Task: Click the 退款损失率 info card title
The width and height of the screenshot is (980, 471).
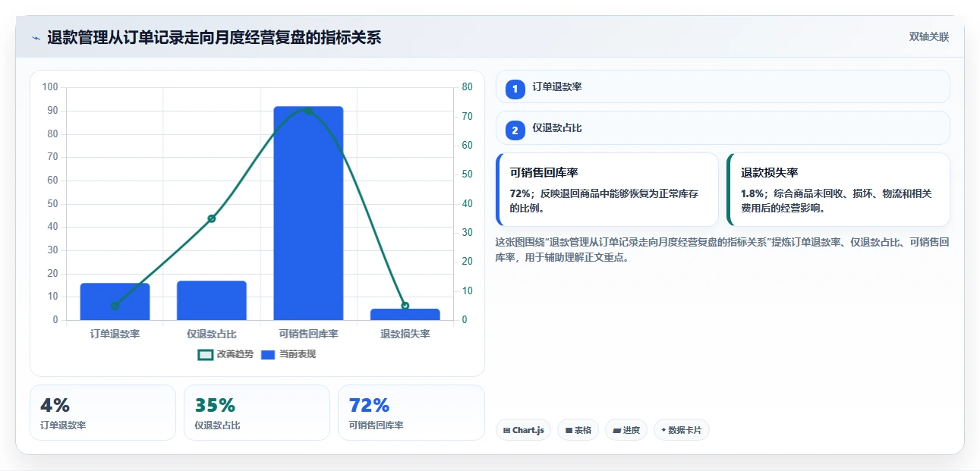Action: pos(770,173)
